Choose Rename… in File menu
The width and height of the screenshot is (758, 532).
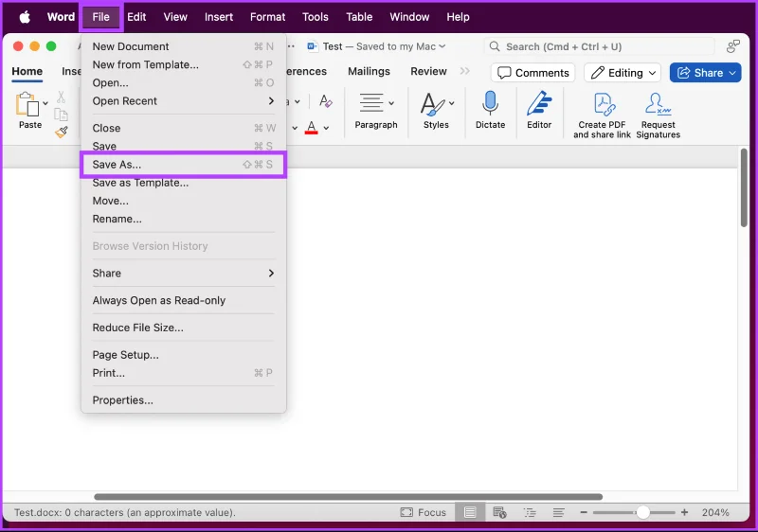[183, 219]
